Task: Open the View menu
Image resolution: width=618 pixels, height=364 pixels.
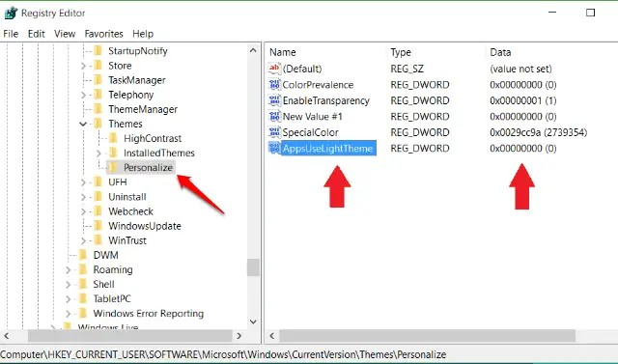Action: (65, 34)
